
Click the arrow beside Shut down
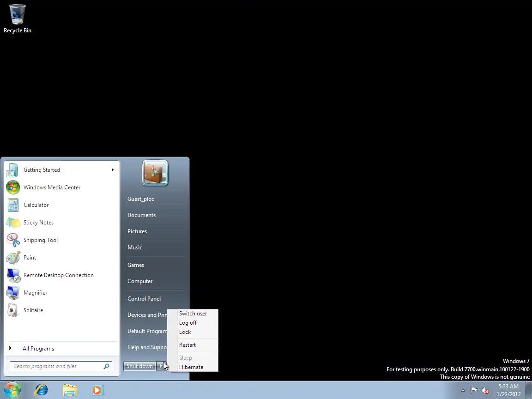tap(162, 366)
